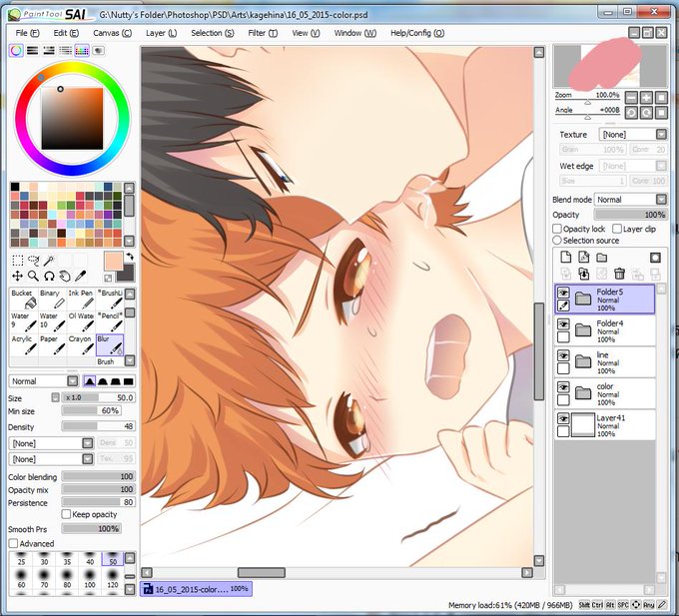Check the Keep opacity option
Image resolution: width=679 pixels, height=616 pixels.
click(x=66, y=514)
